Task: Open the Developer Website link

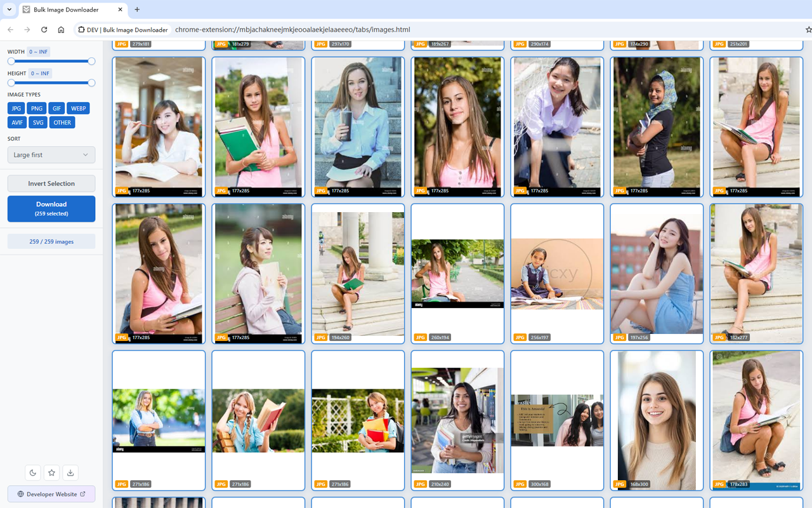Action: (51, 494)
